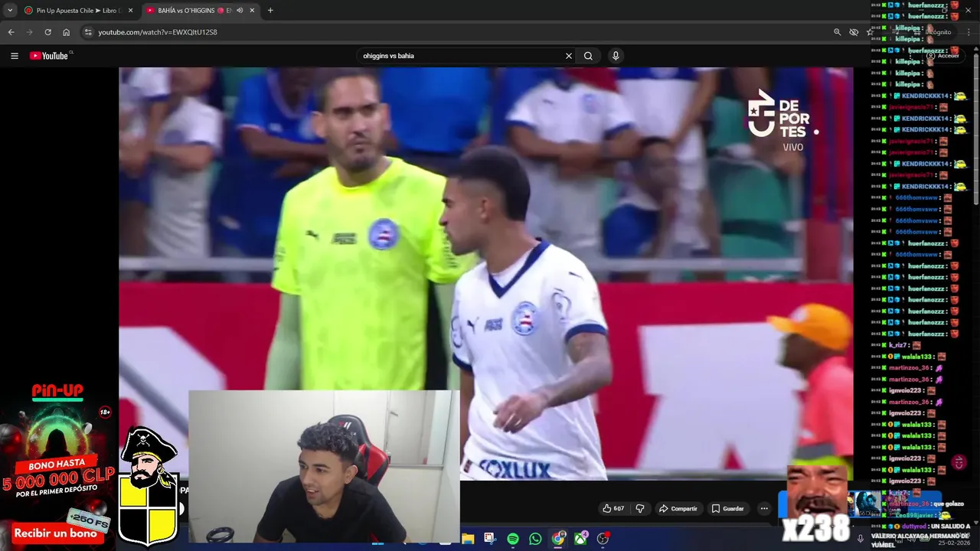Image resolution: width=980 pixels, height=551 pixels.
Task: Start voice search with the microphone
Action: [615, 56]
